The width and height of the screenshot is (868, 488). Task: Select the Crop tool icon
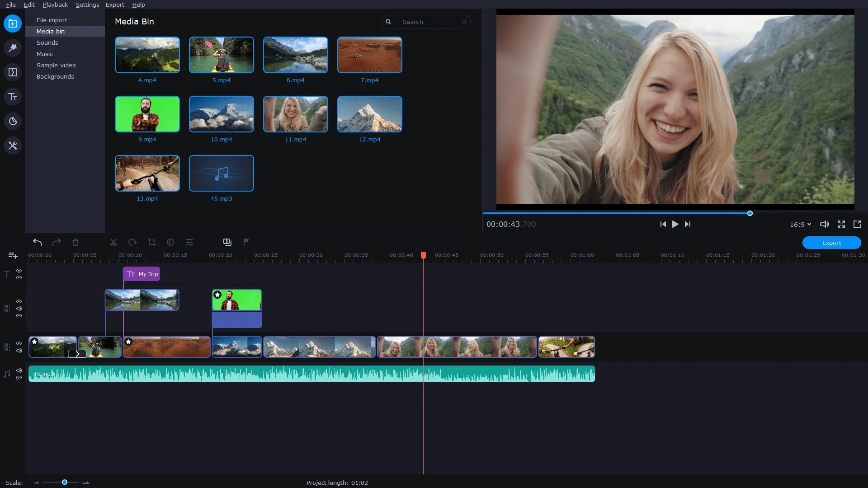point(151,242)
